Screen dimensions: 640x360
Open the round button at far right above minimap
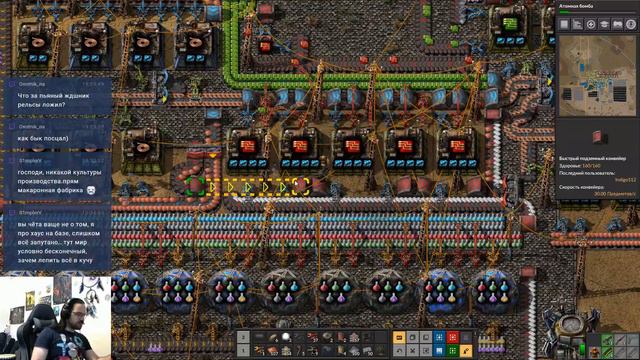631,24
